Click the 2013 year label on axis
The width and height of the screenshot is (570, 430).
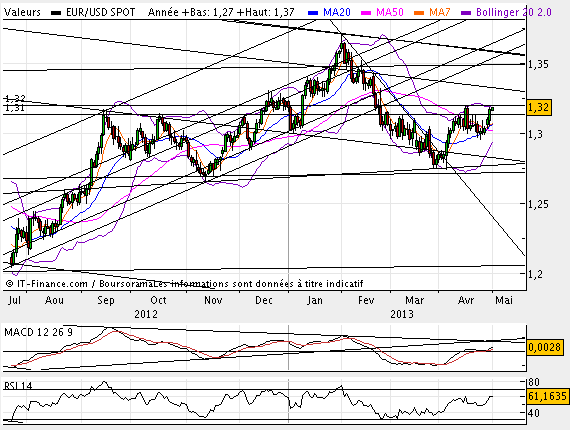402,314
